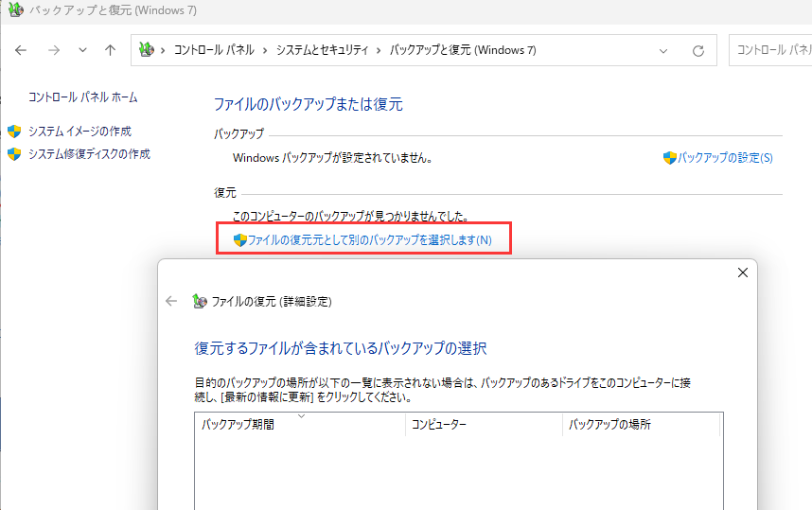Refresh the Control Panel page
The height and width of the screenshot is (510, 812).
(x=698, y=51)
